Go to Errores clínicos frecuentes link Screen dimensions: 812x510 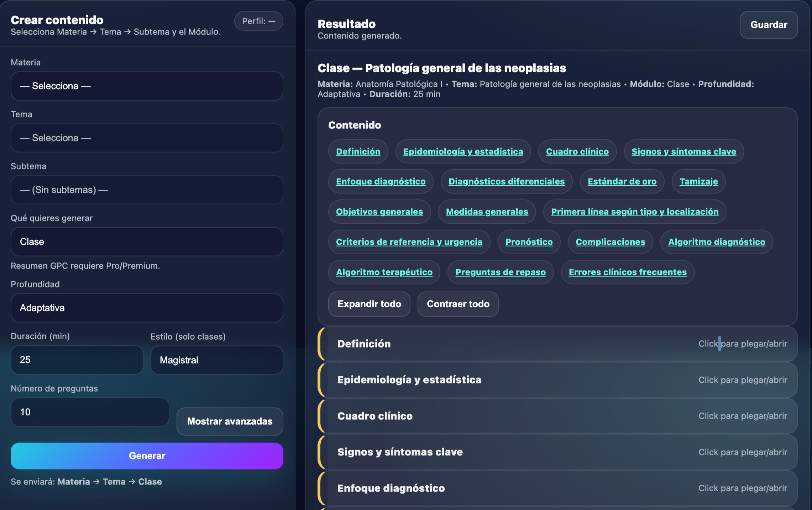pos(627,272)
